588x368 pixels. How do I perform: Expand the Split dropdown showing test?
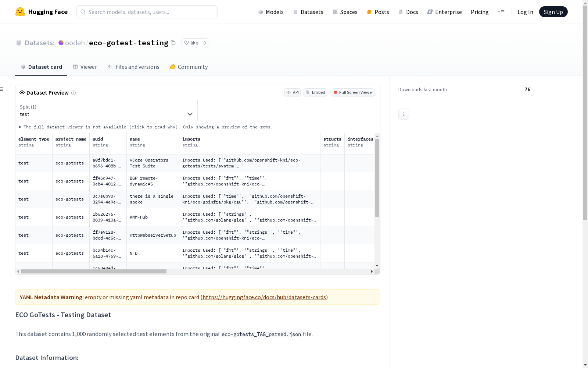pos(106,110)
